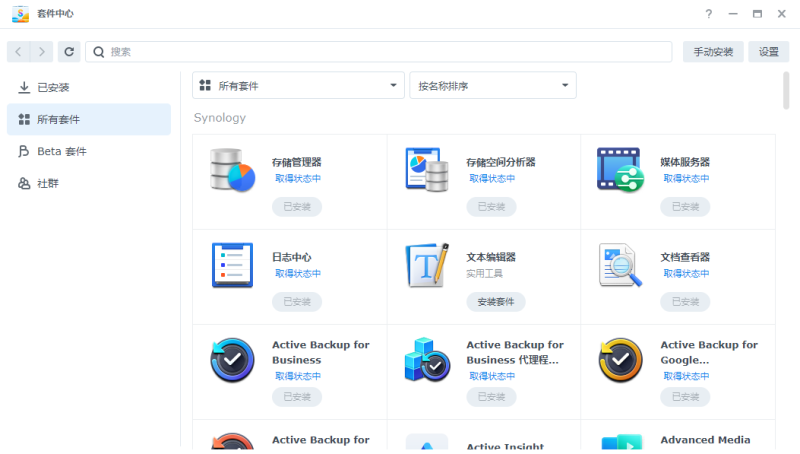Screen dimensions: 800x454
Task: Click 已安装 button under 文档查看器
Action: [x=685, y=302]
